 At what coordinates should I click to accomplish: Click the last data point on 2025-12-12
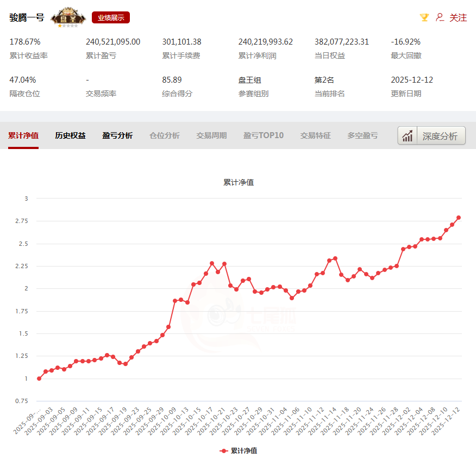click(x=459, y=218)
